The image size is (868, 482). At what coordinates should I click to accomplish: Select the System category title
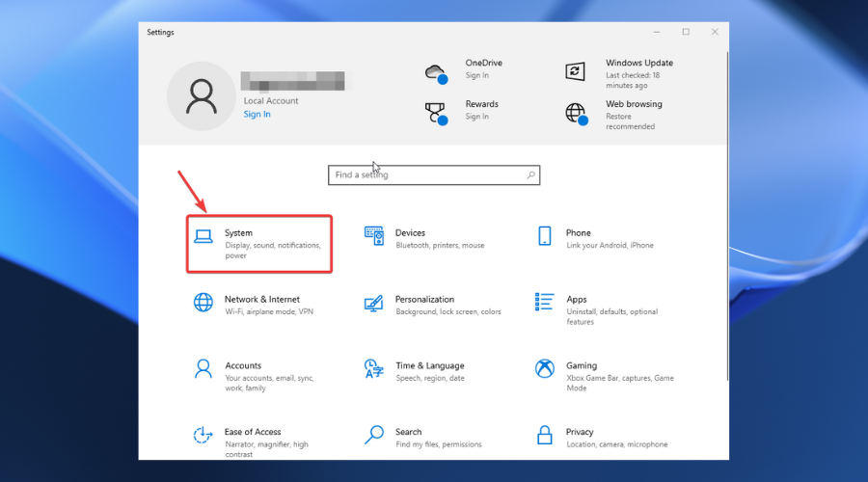(238, 233)
